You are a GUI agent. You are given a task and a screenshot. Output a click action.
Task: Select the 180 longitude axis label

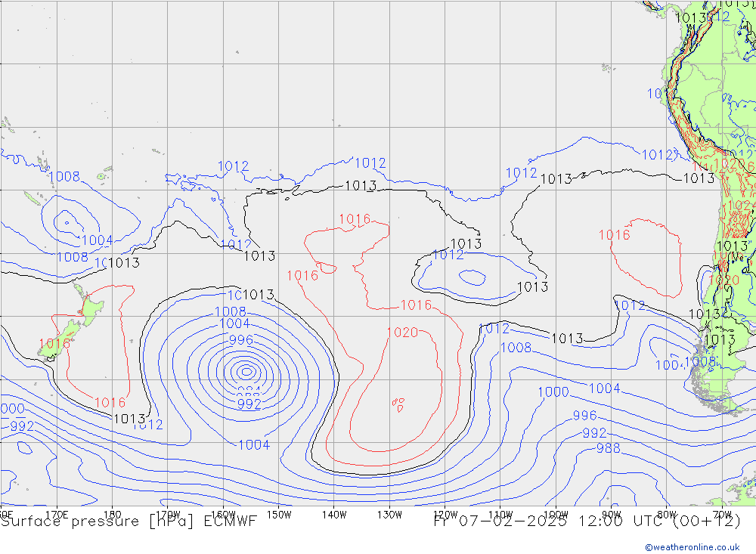click(x=113, y=515)
